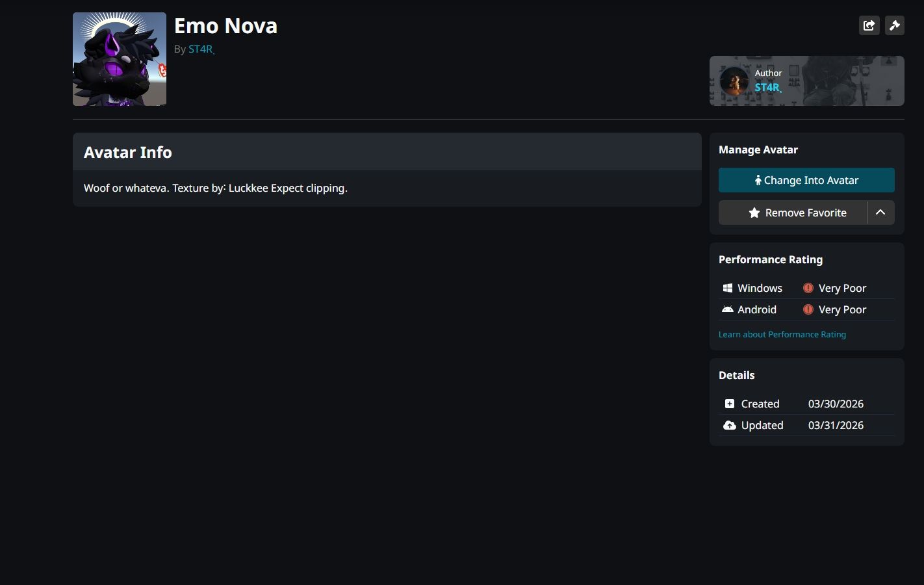Click the red warning icon beside Android rating
The width and height of the screenshot is (924, 585).
808,309
